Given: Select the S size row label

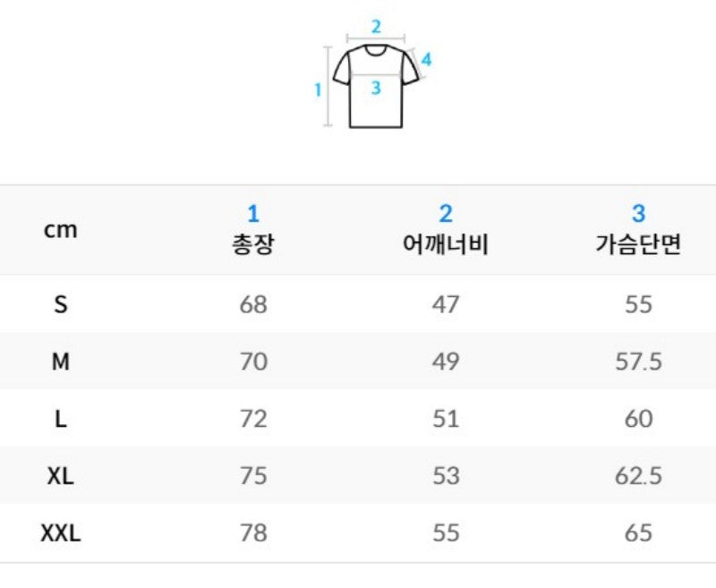Looking at the screenshot, I should [61, 304].
